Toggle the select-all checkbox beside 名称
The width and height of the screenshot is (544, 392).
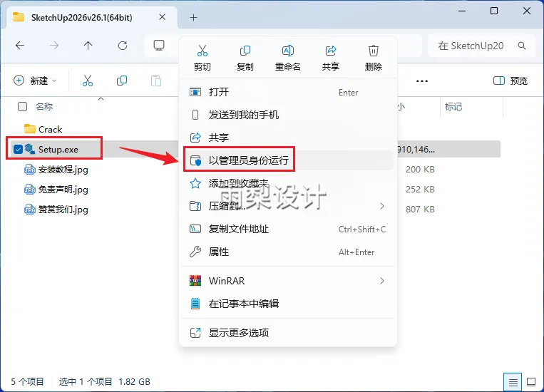[x=23, y=106]
